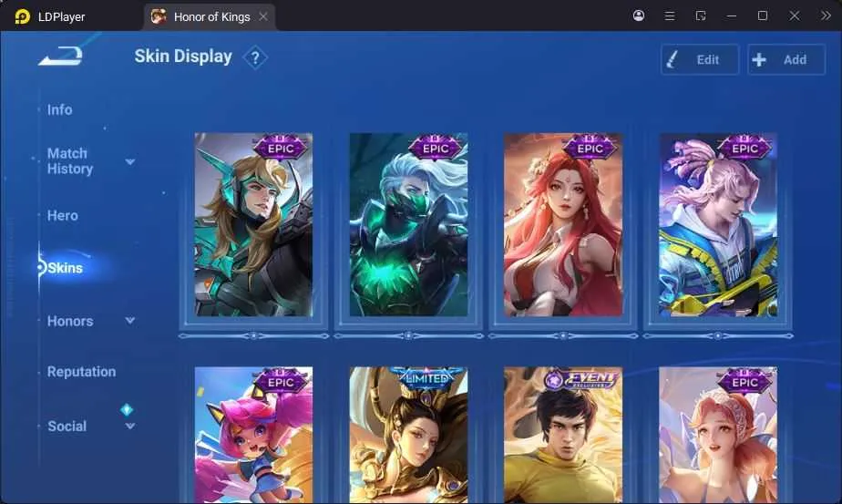
Task: Select the red-haired woman skin card
Action: 563,224
